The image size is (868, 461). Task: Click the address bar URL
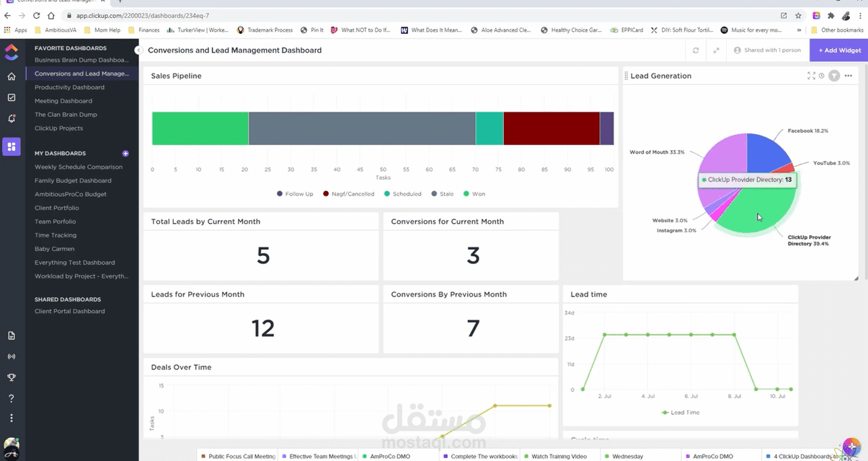tap(142, 15)
